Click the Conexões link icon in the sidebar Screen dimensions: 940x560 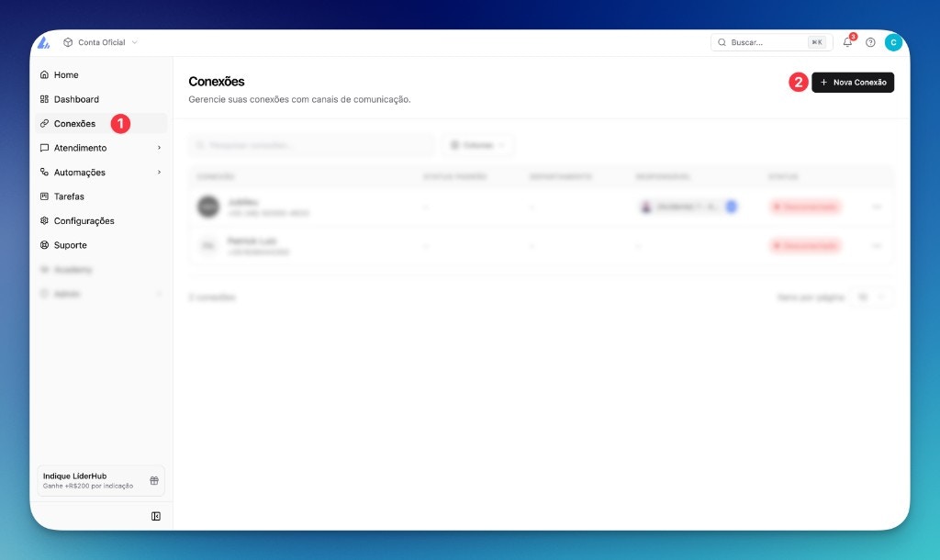[x=44, y=124]
